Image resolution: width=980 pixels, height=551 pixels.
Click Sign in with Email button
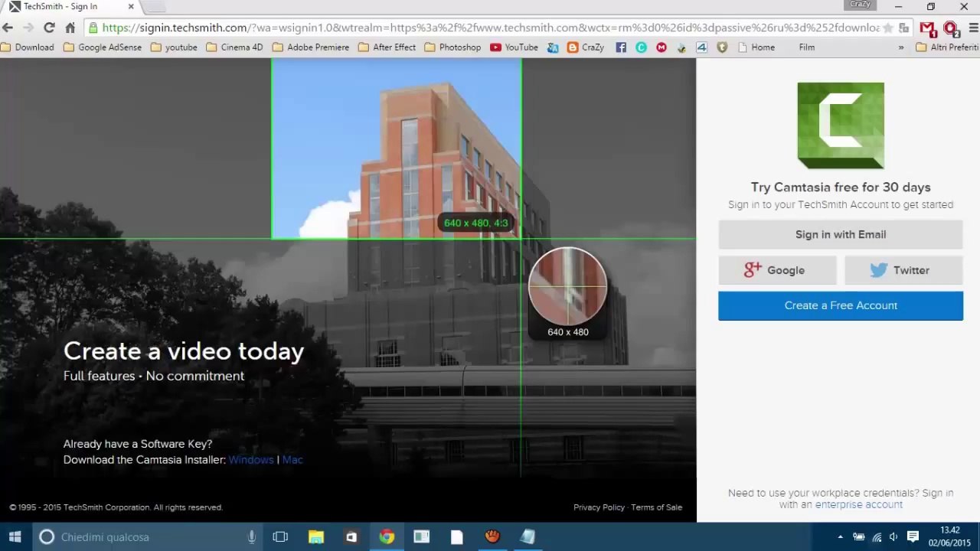[x=841, y=235]
